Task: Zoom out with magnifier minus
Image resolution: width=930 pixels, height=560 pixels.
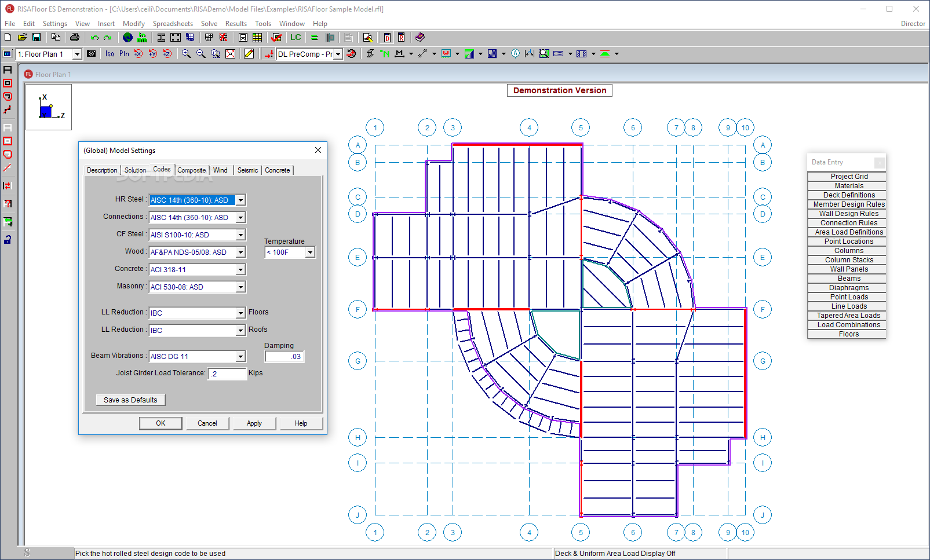Action: point(201,53)
